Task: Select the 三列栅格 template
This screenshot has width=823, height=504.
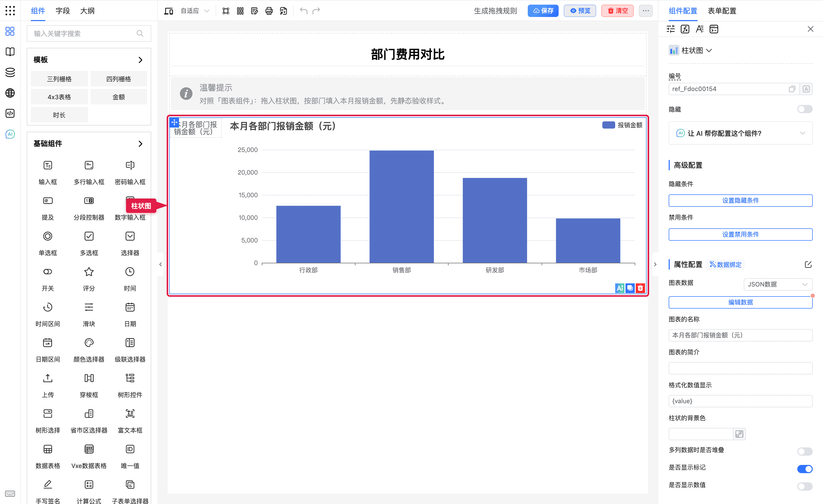Action: click(59, 79)
